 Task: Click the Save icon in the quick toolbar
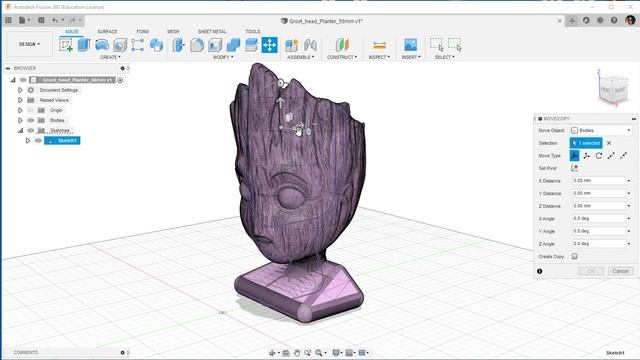tap(41, 20)
